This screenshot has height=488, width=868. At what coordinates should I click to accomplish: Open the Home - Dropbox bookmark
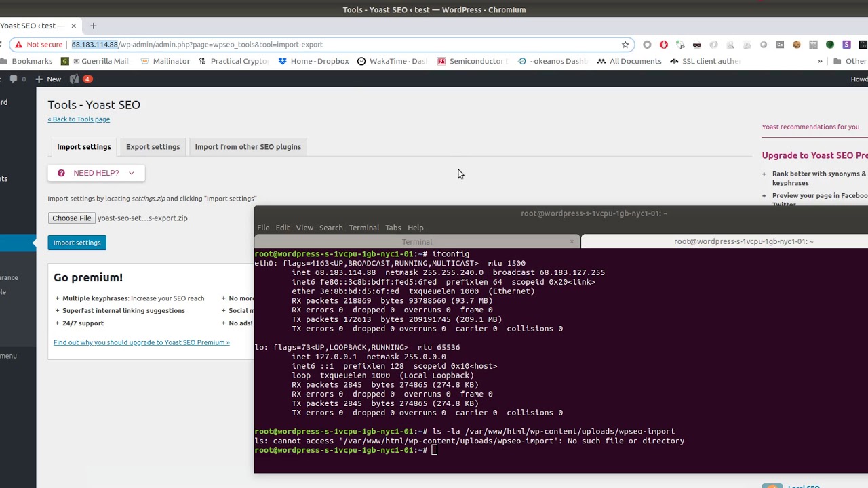pyautogui.click(x=313, y=61)
